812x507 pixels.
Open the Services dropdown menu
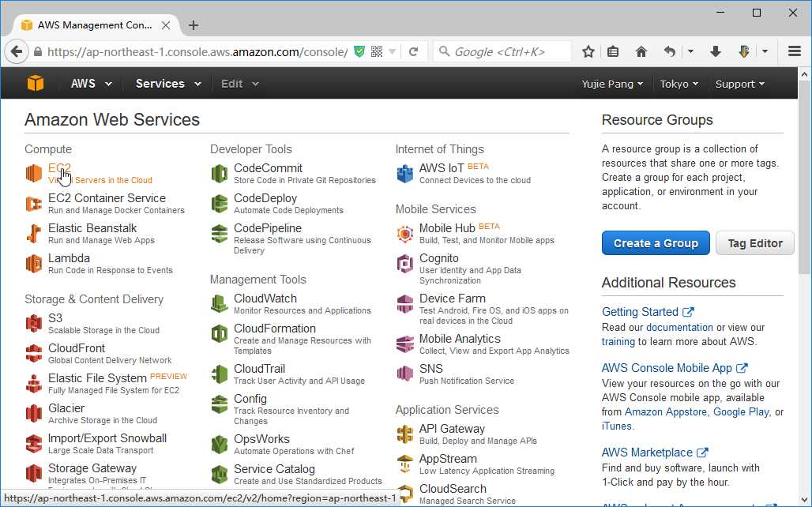coord(168,84)
